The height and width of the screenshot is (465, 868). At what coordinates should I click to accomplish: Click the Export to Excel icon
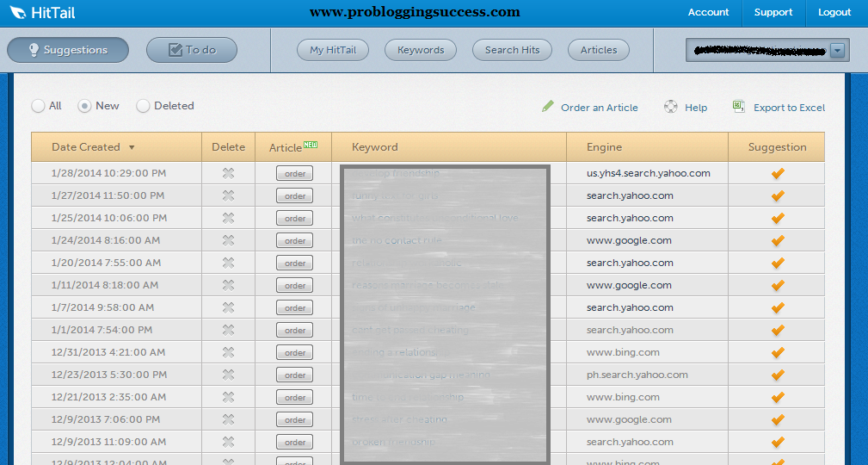click(738, 107)
